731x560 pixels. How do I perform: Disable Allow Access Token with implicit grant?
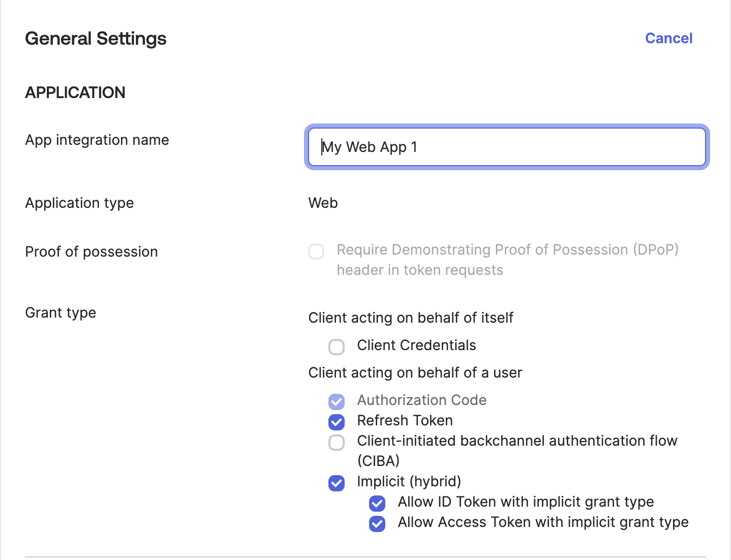pos(377,523)
